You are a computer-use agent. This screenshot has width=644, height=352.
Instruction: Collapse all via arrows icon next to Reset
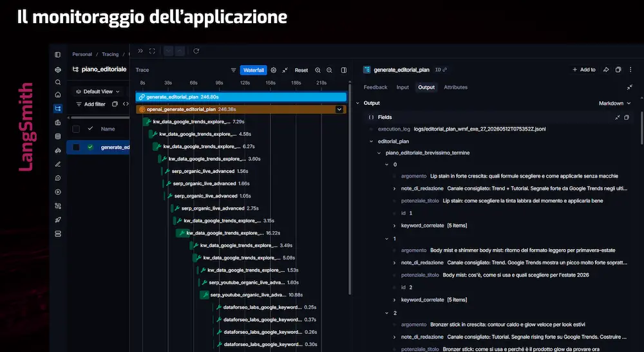click(285, 70)
